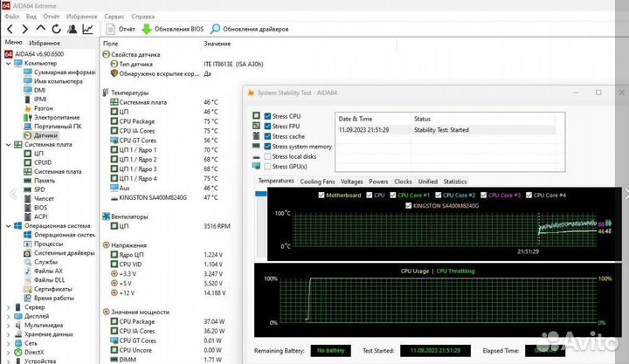Open the Справка menu
Viewport: 629px width, 364px height.
point(142,17)
